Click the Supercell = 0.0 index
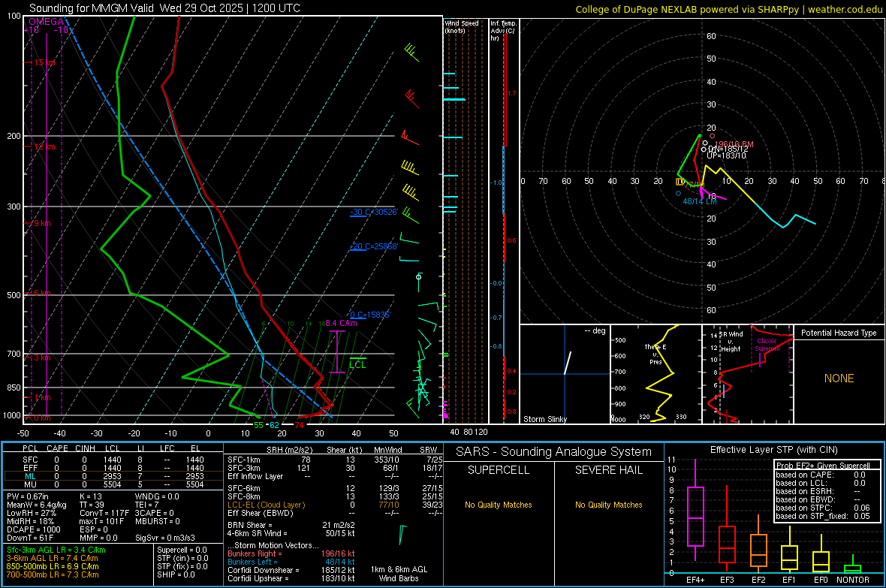Viewport: 886px width, 588px height. (182, 550)
